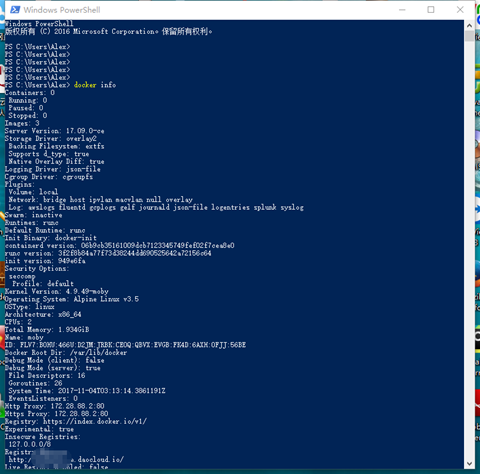Click 'File Descriptors: 16' line
The width and height of the screenshot is (480, 474).
(47, 376)
